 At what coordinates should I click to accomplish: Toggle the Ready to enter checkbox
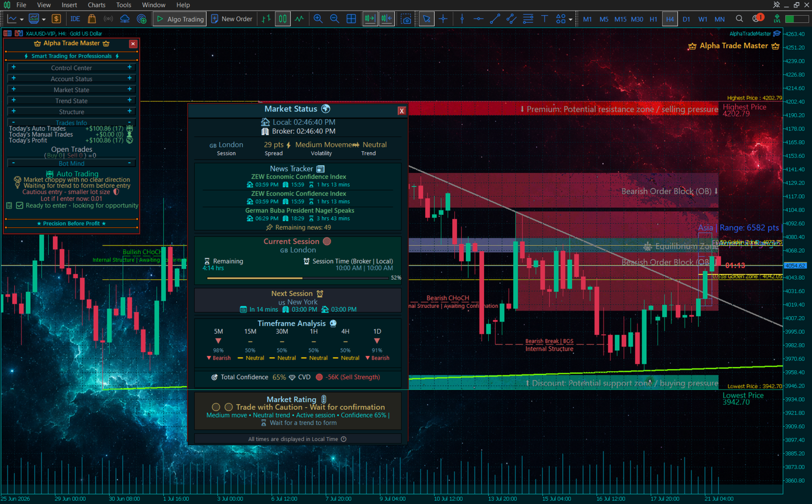[x=20, y=205]
